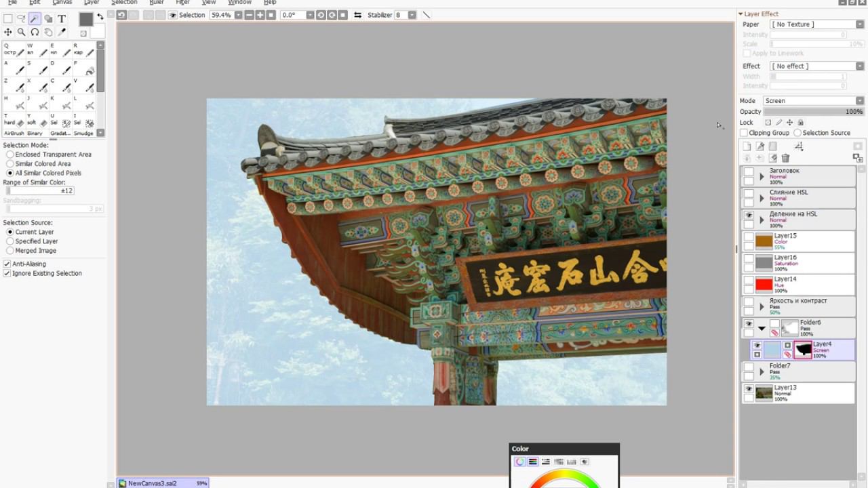Reset the view rotation
The image size is (868, 488).
pos(343,15)
